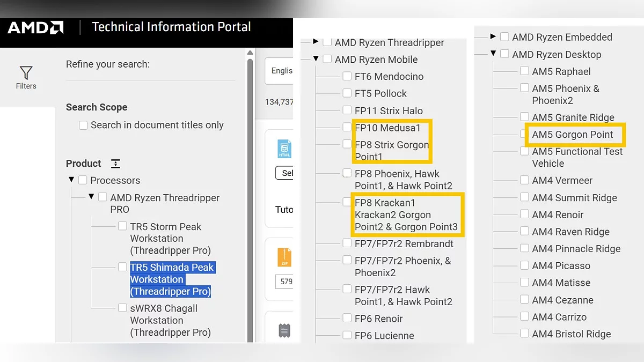Viewport: 644px width, 362px height.
Task: Select the AM4 Raven Ridge checkbox
Action: [x=524, y=232]
